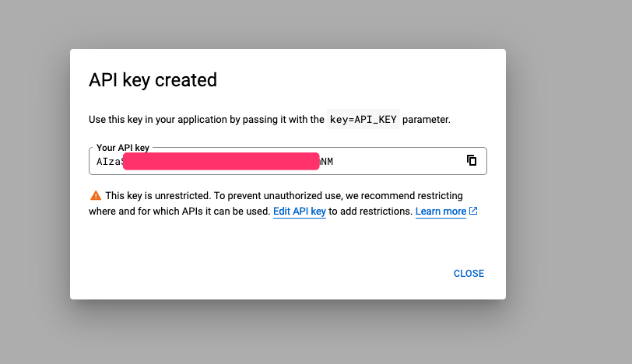Click the "Your API key" field label

coord(123,147)
